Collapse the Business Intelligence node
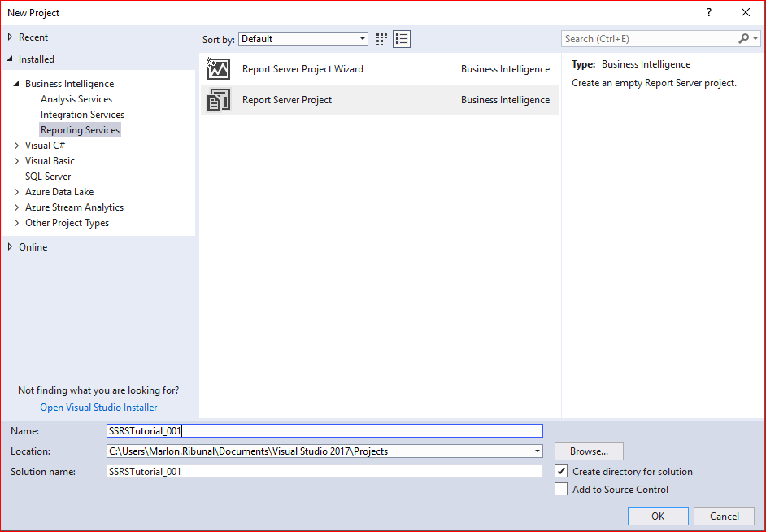766x532 pixels. (x=16, y=84)
